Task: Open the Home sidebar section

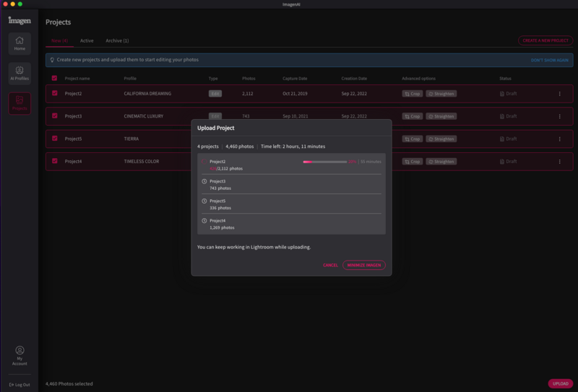Action: click(x=20, y=43)
